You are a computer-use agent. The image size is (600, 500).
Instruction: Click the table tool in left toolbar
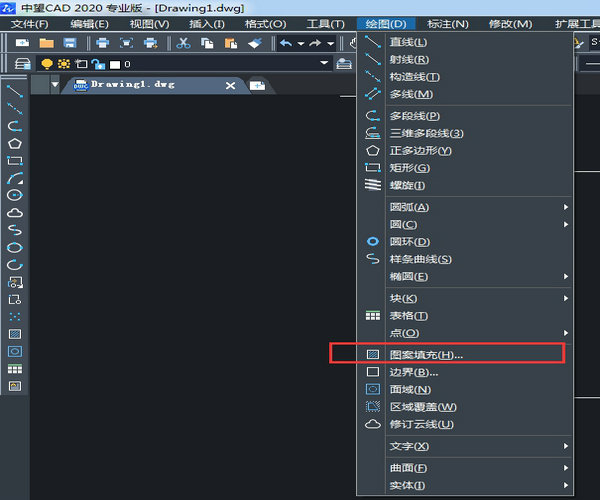tap(15, 369)
